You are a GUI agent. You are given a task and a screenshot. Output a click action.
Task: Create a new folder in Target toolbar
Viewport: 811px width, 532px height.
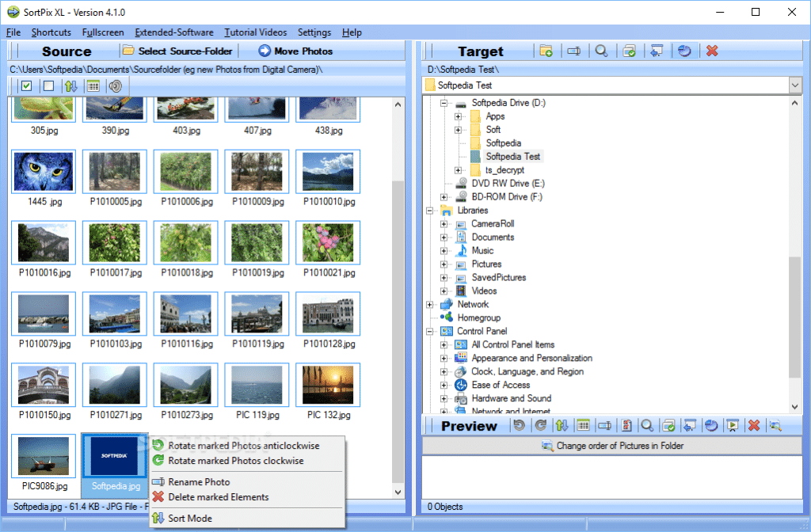546,51
